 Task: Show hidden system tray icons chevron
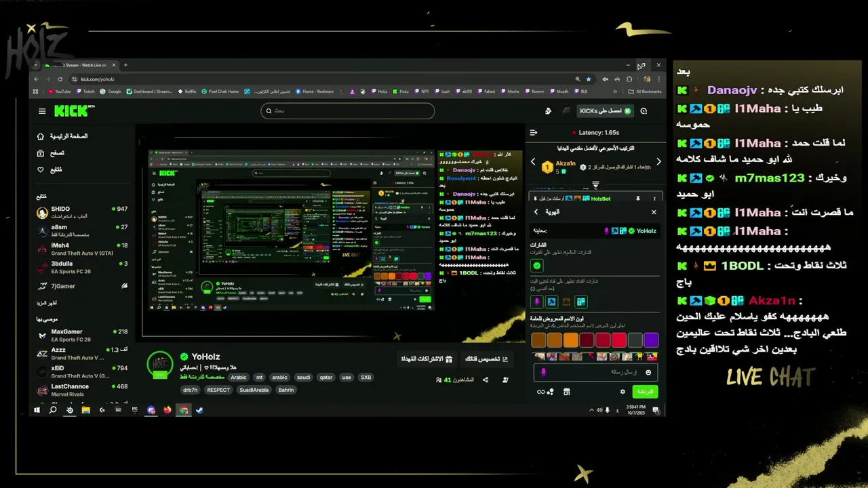tap(591, 410)
